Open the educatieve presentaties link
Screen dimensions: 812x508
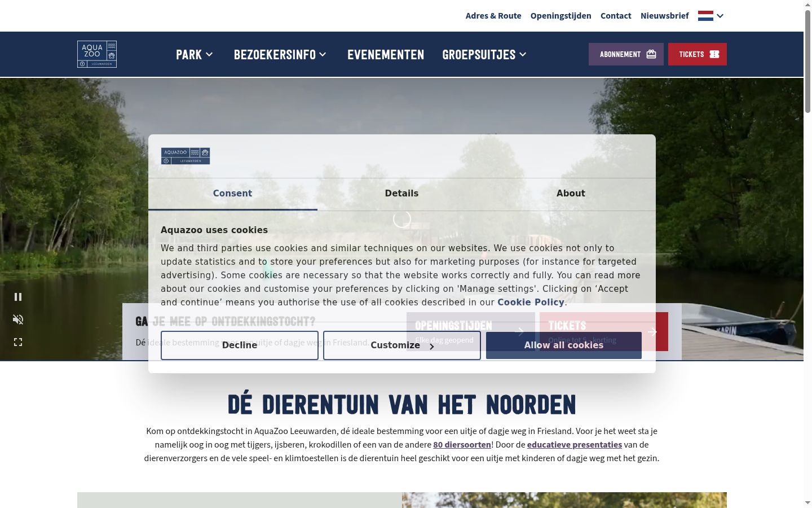575,445
